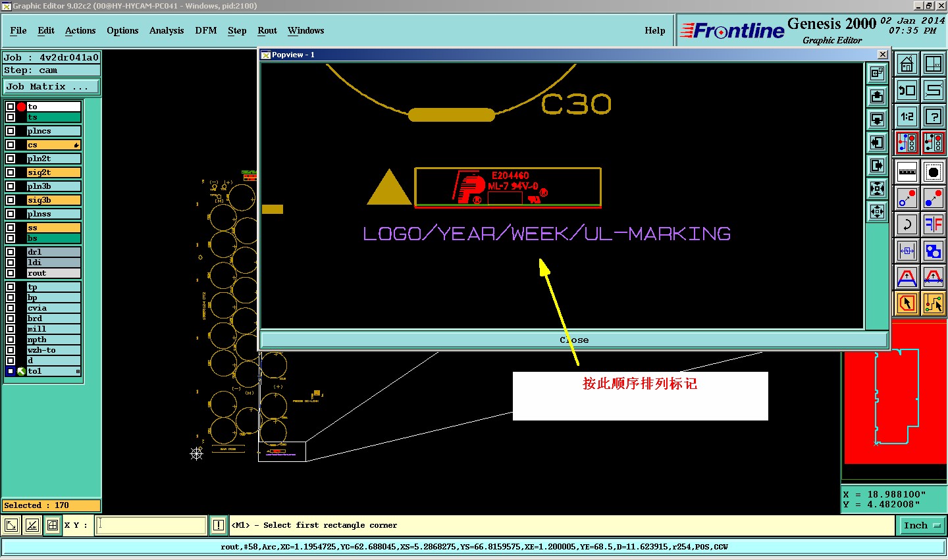Open the XY pan-to-coordinates icon
This screenshot has width=948, height=560.
point(934,64)
